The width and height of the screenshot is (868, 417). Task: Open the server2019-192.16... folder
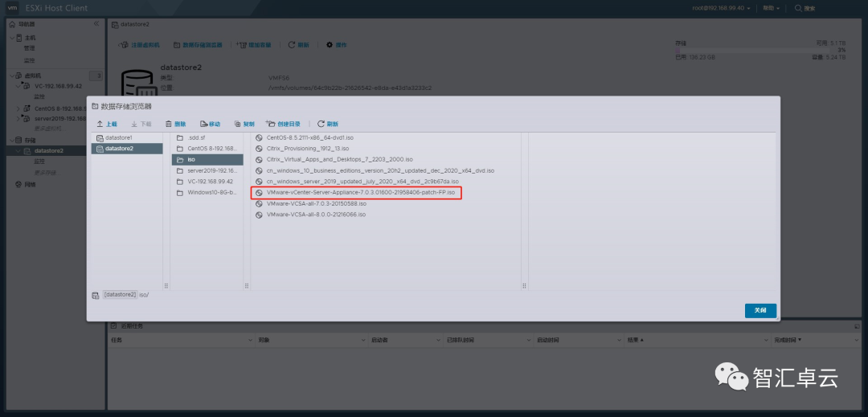(x=207, y=171)
